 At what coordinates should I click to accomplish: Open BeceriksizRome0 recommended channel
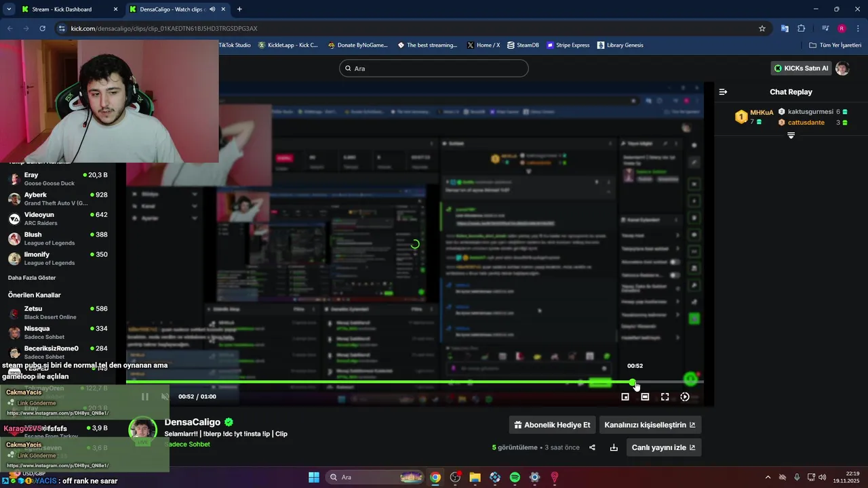tap(58, 352)
